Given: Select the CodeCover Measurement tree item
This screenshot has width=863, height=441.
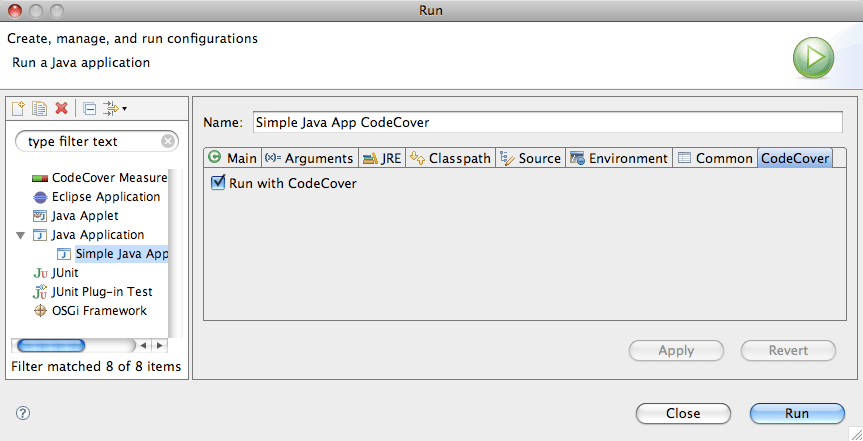Looking at the screenshot, I should 100,178.
